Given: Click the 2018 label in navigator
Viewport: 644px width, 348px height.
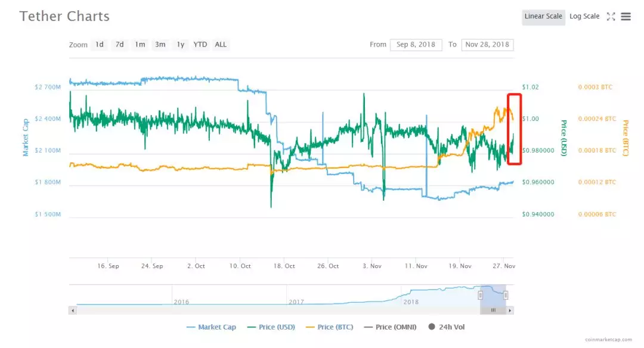Looking at the screenshot, I should [411, 302].
